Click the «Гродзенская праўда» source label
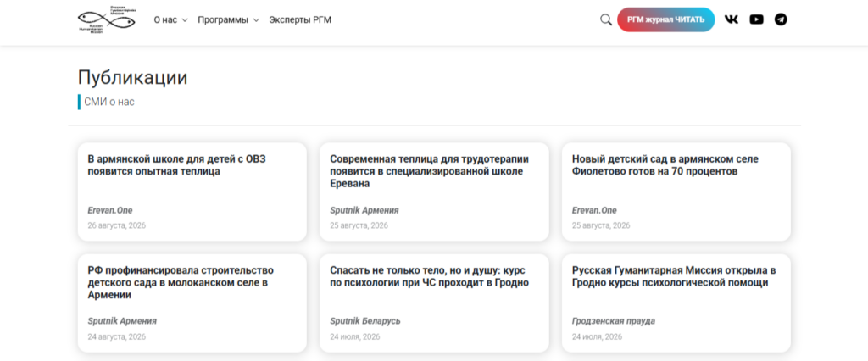The image size is (868, 361). click(x=614, y=321)
